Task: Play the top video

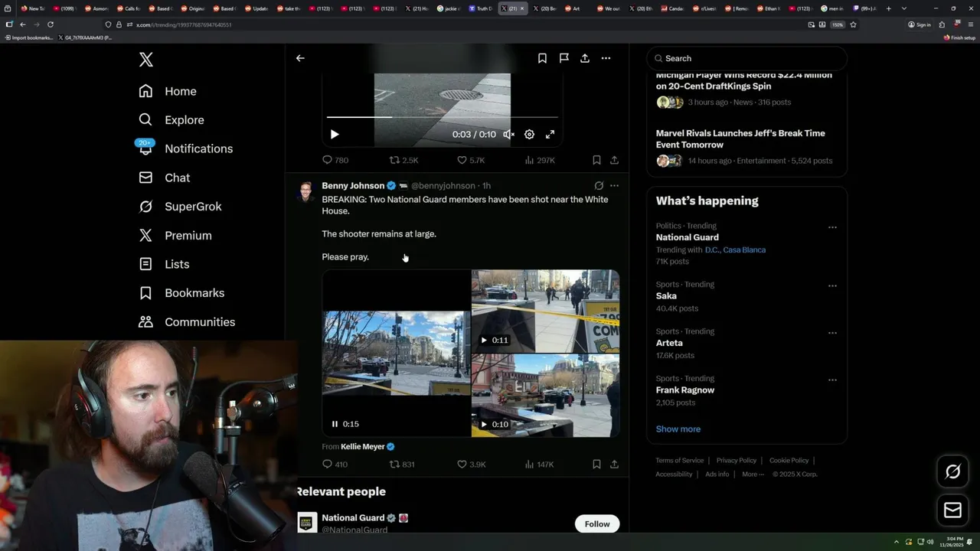Action: (x=335, y=134)
